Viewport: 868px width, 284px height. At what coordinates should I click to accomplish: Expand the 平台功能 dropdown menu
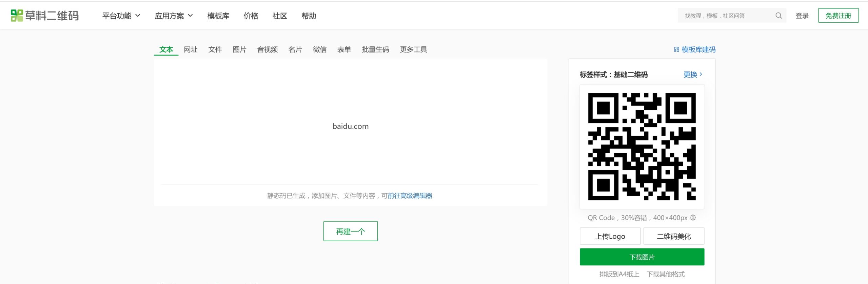[121, 16]
